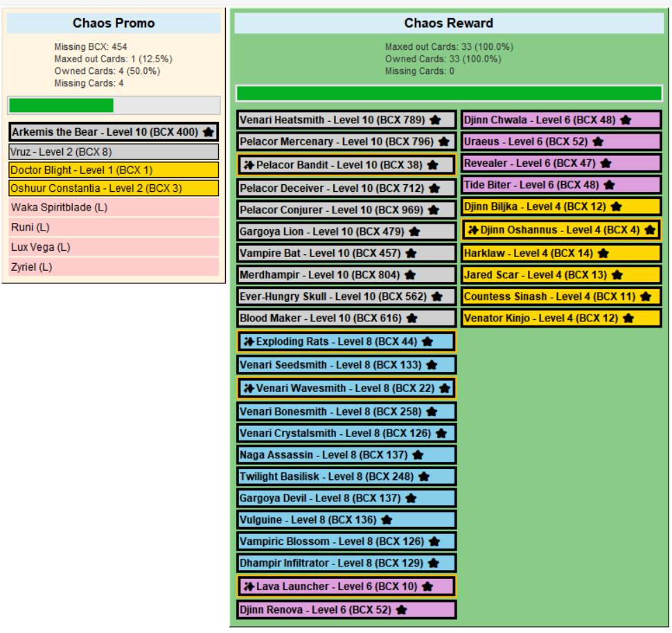Click the star icon on Venator Kinjo row

click(x=628, y=318)
